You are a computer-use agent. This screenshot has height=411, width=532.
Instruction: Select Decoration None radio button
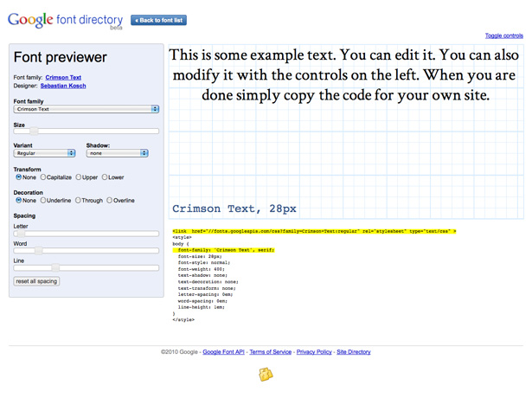coord(19,200)
